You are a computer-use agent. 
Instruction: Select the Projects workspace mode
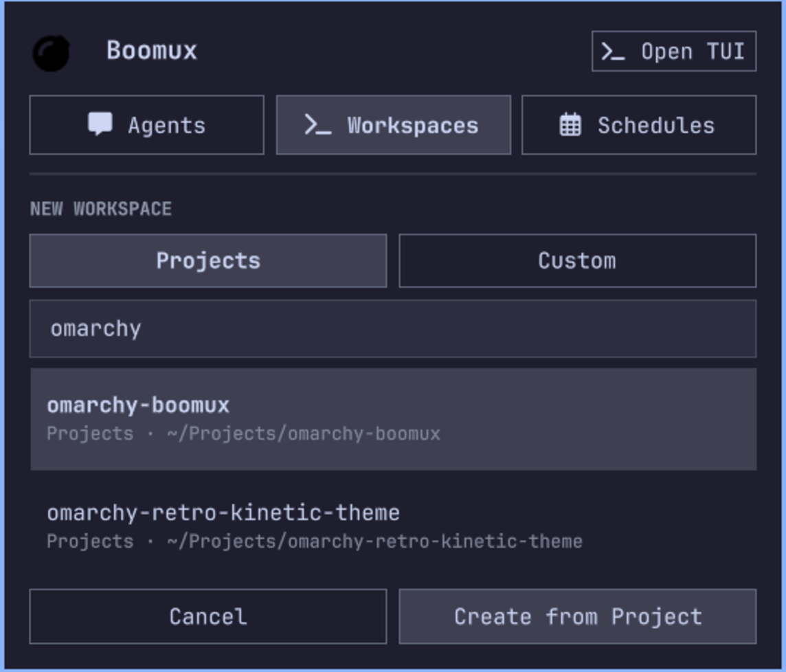(x=208, y=261)
